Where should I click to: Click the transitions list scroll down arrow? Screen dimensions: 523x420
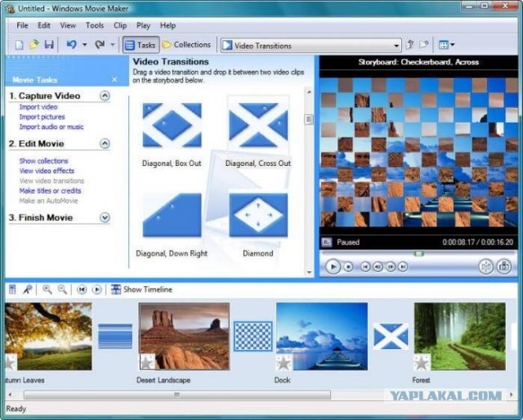[309, 272]
